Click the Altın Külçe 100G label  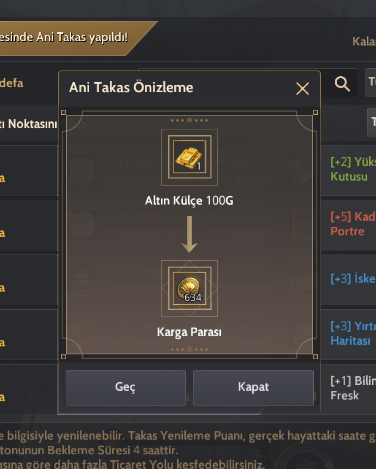click(189, 201)
